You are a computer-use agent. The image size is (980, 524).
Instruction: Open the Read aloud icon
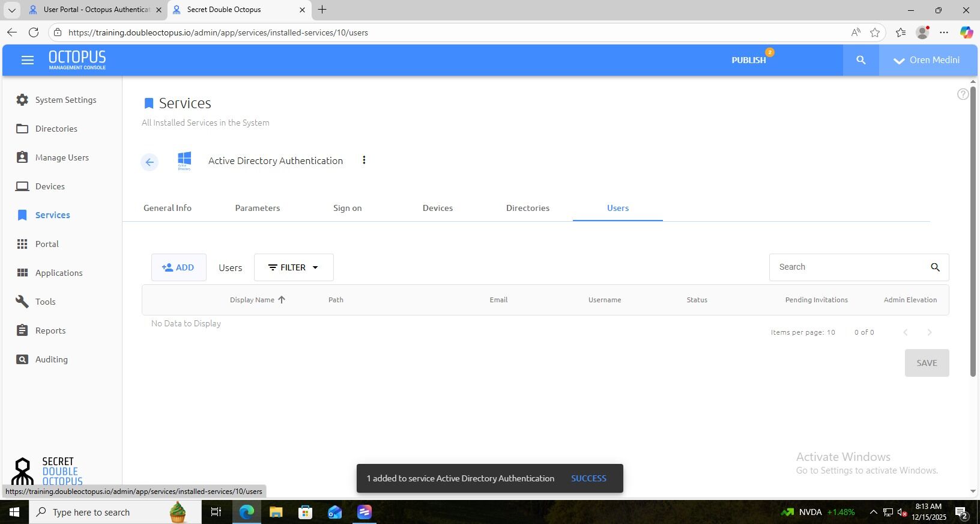click(x=856, y=32)
